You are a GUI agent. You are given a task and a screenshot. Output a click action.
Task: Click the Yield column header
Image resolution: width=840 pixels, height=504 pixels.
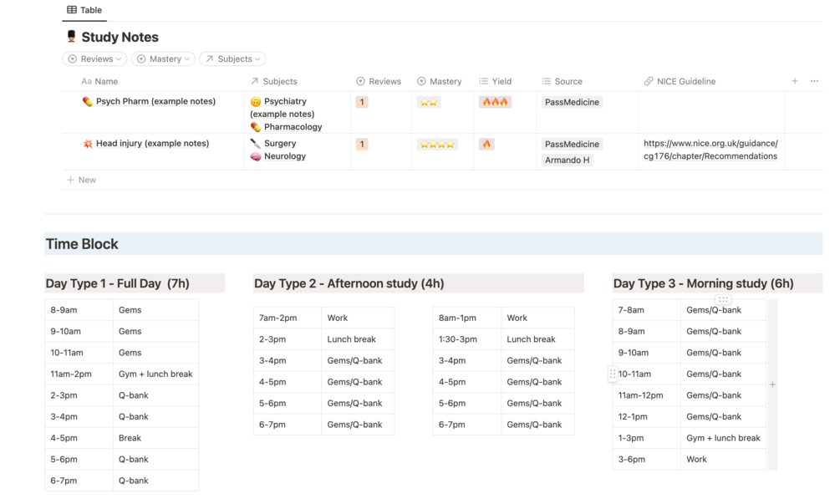496,81
